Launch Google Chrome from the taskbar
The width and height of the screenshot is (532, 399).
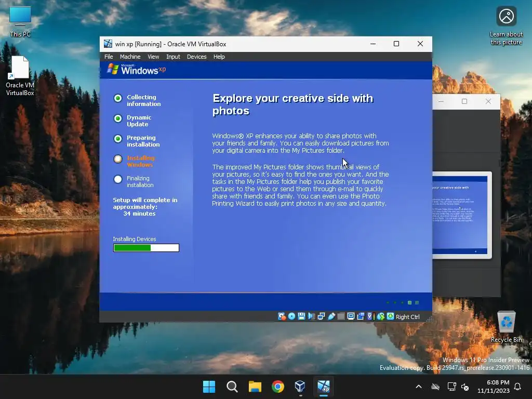tap(278, 387)
